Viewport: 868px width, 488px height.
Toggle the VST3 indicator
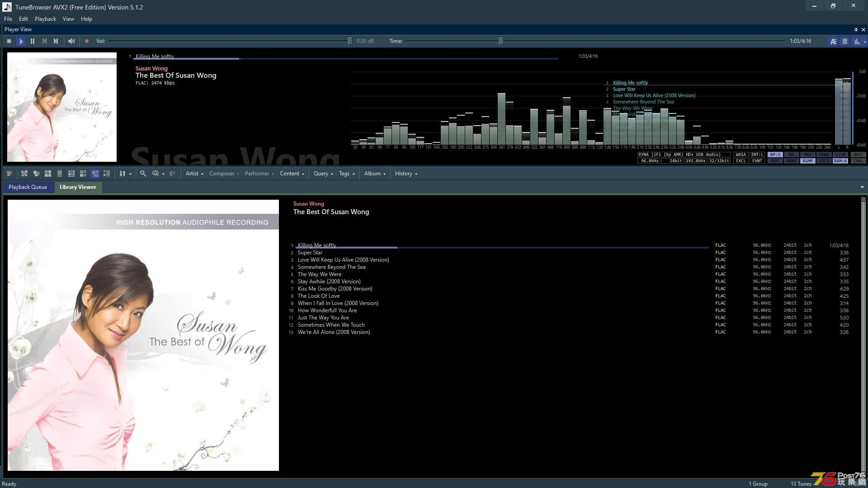[x=824, y=161]
